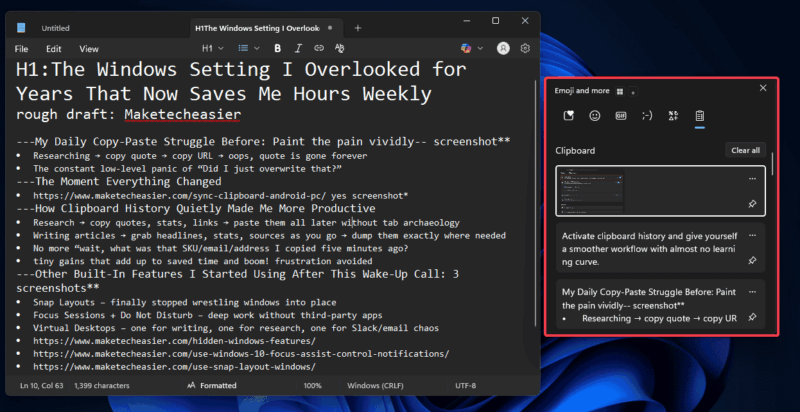Open the Kaomoji tab in emoji panel

(647, 116)
